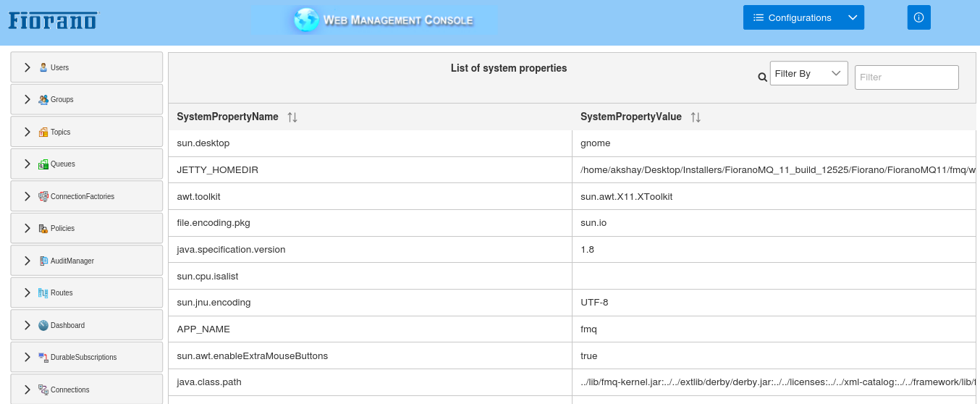Click the sun.desktop property cell
Image resolution: width=980 pixels, height=404 pixels.
[370, 143]
